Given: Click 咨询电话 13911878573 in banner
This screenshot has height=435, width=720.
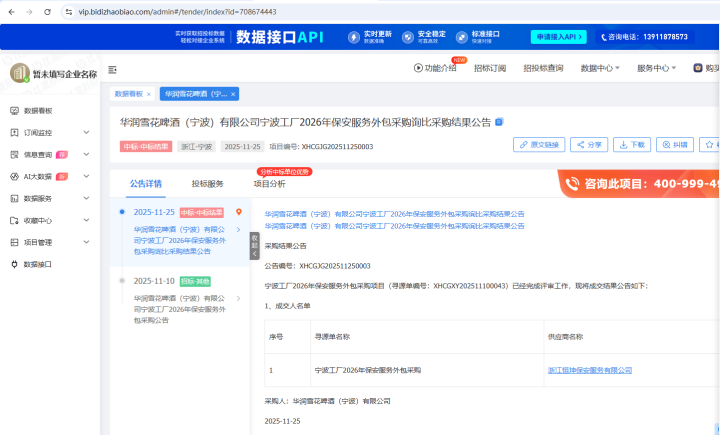Looking at the screenshot, I should tap(644, 37).
